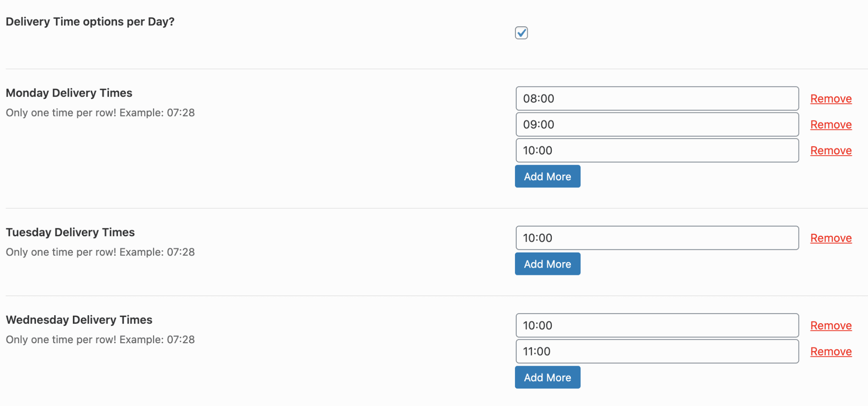This screenshot has height=406, width=868.
Task: Click the Wednesday Delivery Times heading
Action: click(79, 320)
